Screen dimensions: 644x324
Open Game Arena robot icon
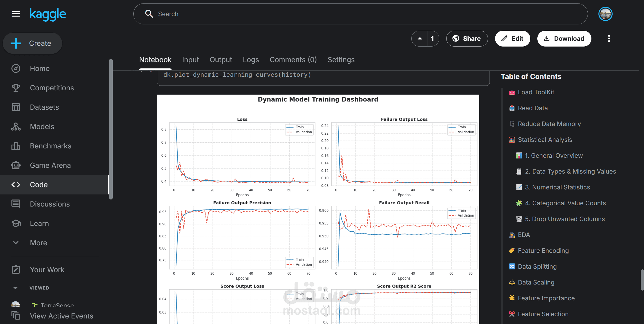pos(16,165)
